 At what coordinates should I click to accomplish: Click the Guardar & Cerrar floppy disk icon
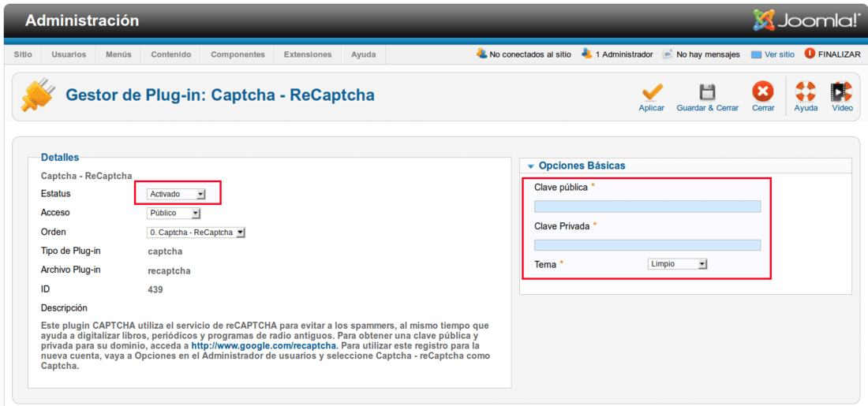pyautogui.click(x=707, y=91)
